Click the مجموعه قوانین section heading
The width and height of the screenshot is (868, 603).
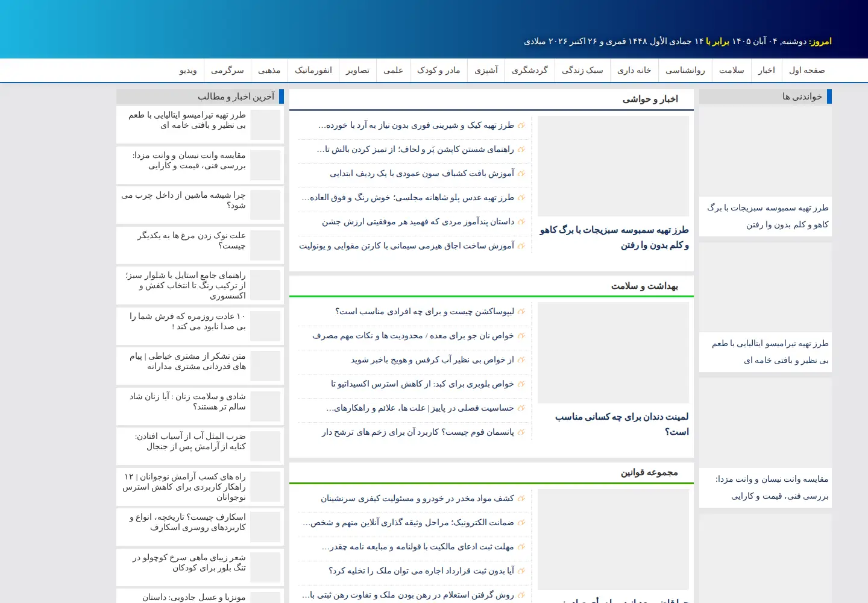pos(649,473)
